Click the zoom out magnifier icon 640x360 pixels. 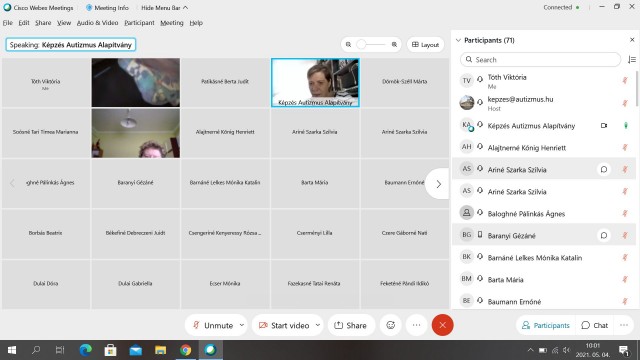pos(348,44)
